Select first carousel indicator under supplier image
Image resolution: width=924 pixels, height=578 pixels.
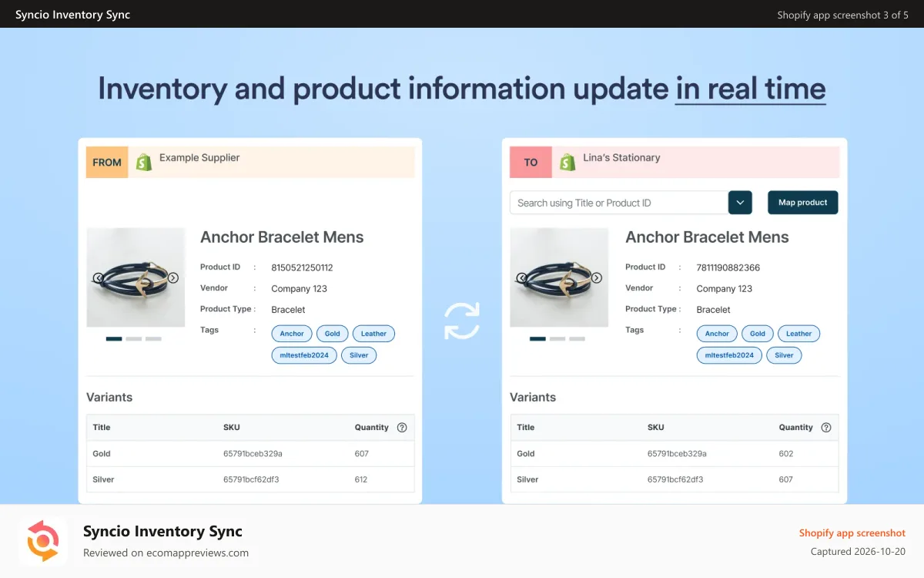tap(114, 338)
